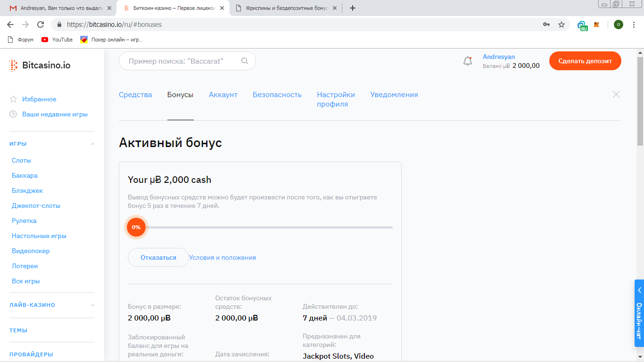Open the RU translator extension icon
This screenshot has width=644, height=362.
583,25
